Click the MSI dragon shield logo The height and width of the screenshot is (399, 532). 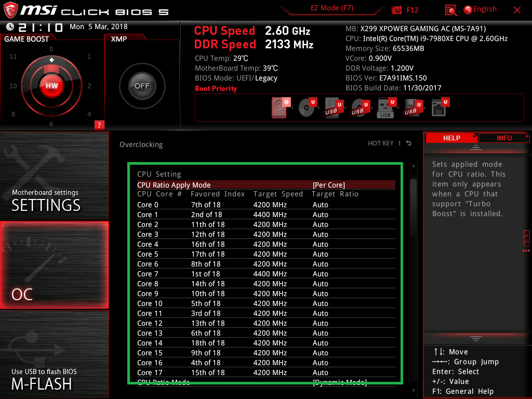coord(10,10)
